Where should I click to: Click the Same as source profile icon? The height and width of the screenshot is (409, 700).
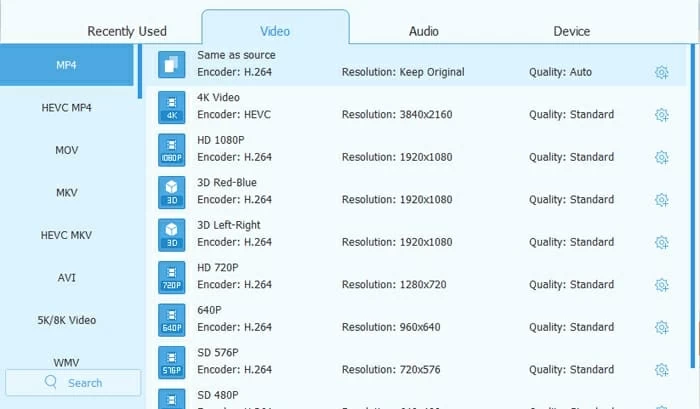point(173,64)
